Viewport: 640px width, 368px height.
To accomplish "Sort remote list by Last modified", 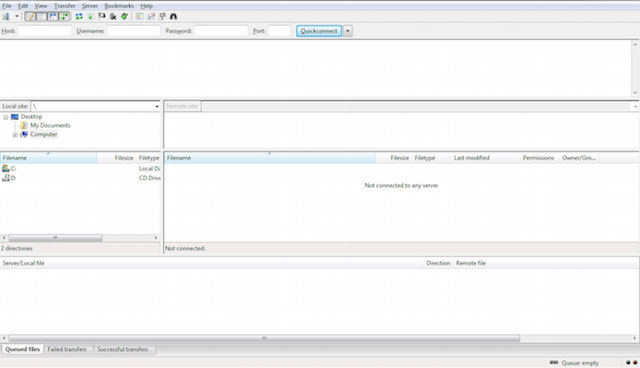I will click(x=485, y=158).
